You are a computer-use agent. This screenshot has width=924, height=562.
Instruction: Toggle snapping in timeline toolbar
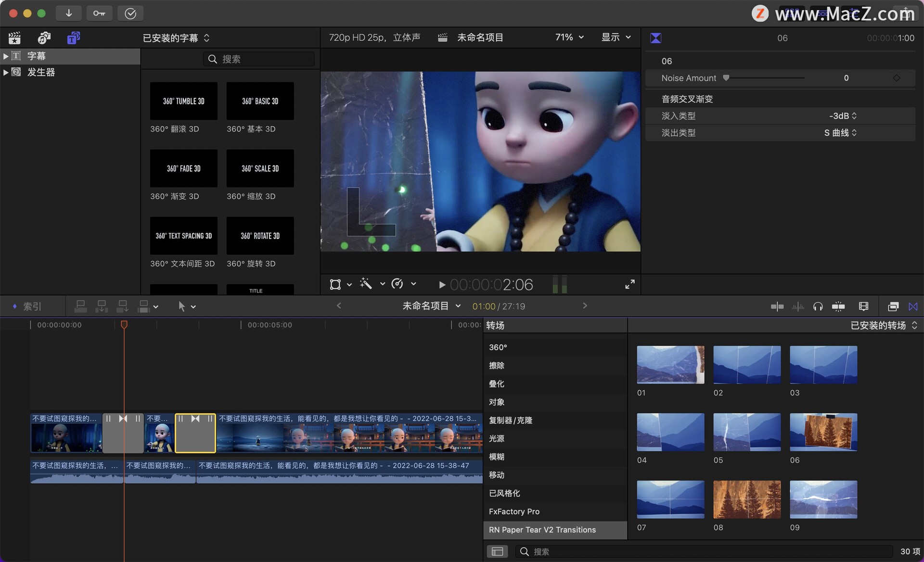[x=838, y=307]
